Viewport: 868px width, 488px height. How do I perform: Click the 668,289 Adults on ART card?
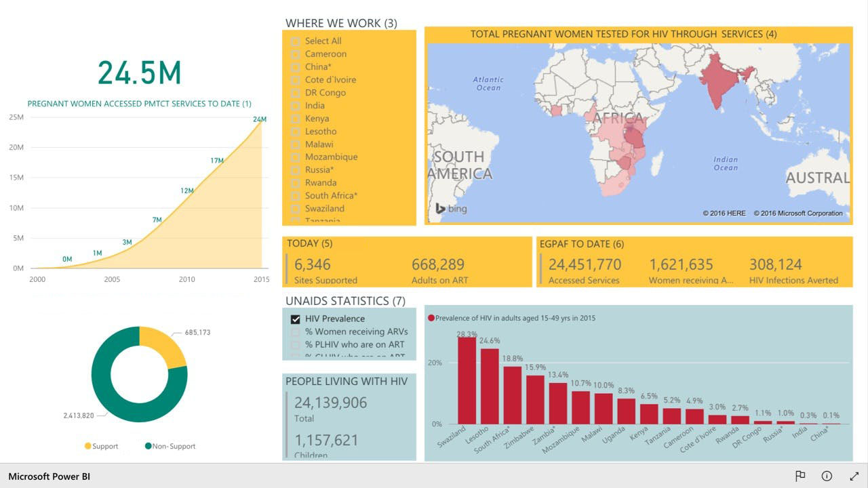click(x=439, y=270)
